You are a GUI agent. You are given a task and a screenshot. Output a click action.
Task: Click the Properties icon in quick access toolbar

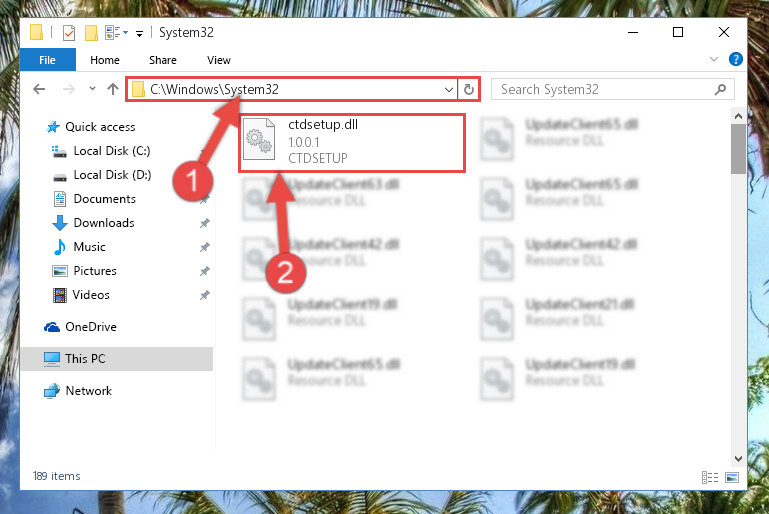[x=69, y=33]
